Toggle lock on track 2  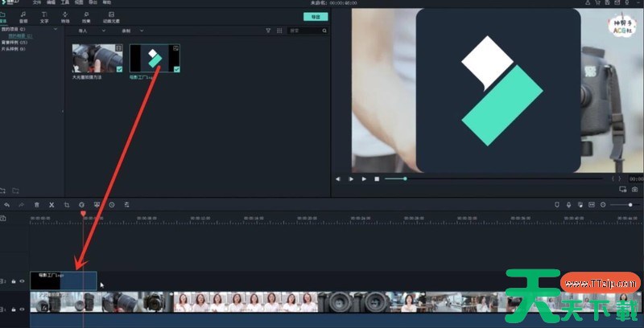14,281
